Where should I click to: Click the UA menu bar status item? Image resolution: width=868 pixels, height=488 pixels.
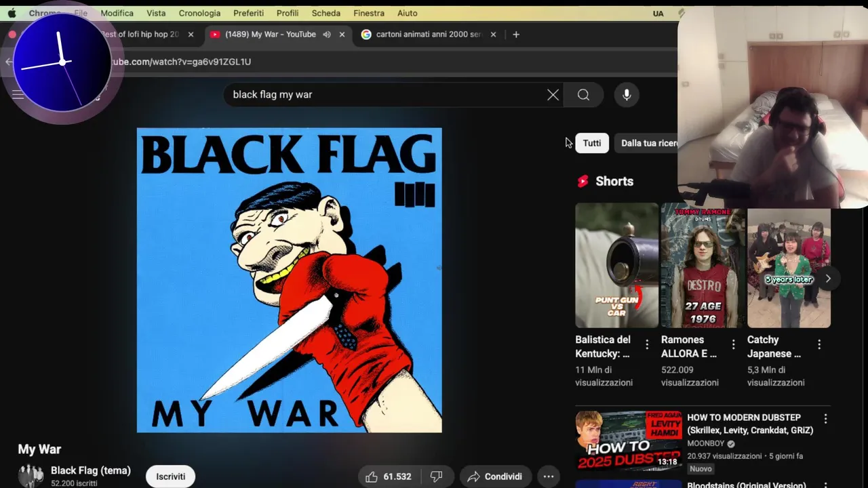[658, 14]
